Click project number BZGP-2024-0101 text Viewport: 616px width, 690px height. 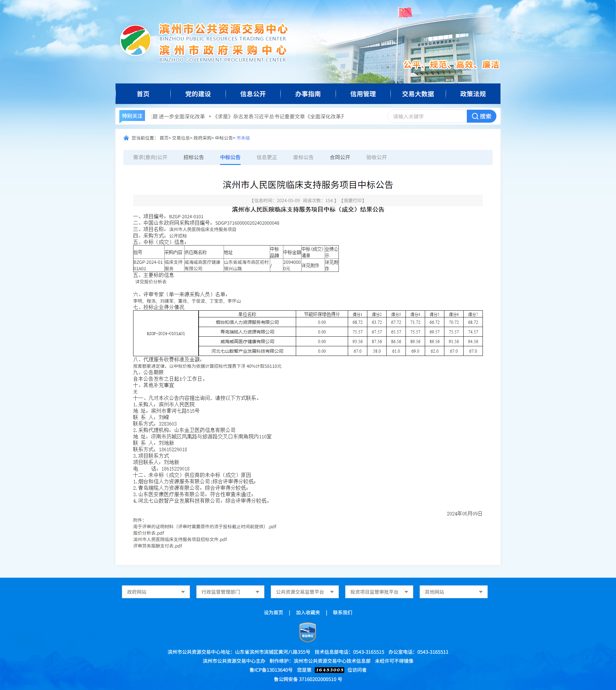click(x=186, y=217)
